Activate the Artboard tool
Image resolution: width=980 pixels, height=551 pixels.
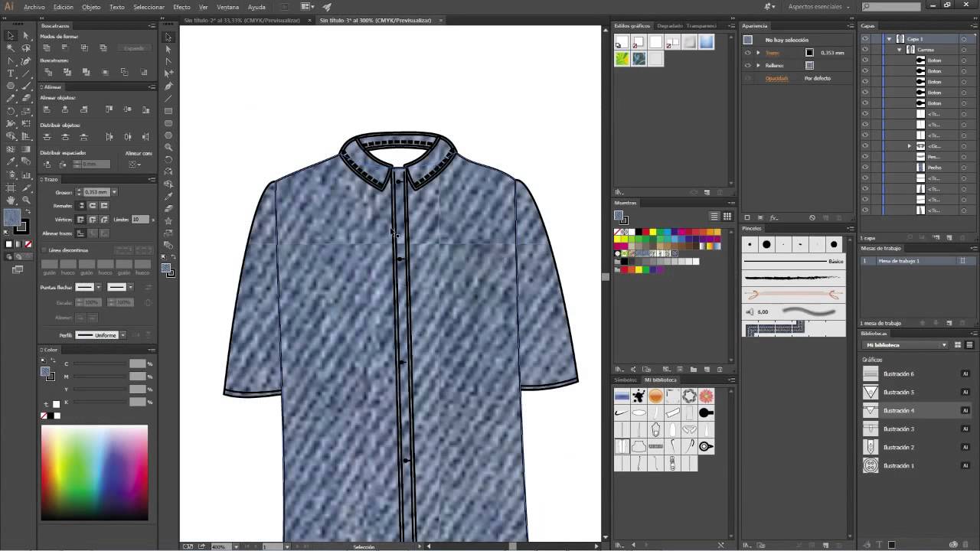[11, 187]
